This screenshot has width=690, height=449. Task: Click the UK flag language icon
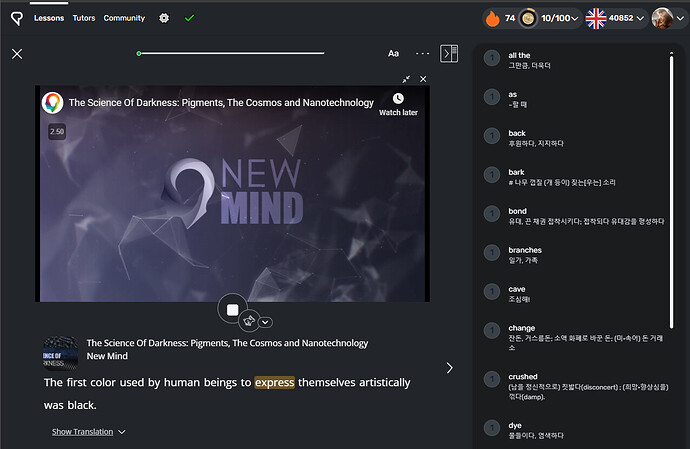coord(596,18)
